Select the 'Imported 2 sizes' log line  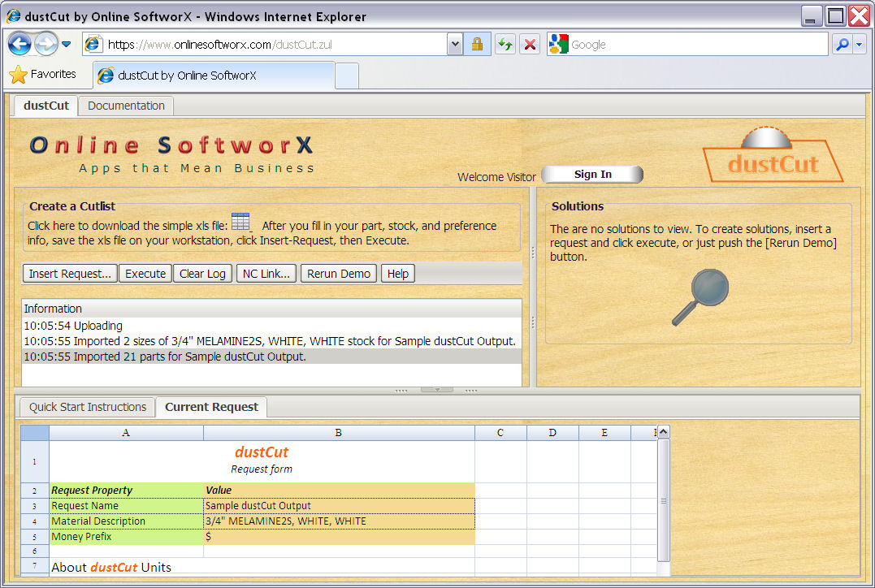(272, 341)
